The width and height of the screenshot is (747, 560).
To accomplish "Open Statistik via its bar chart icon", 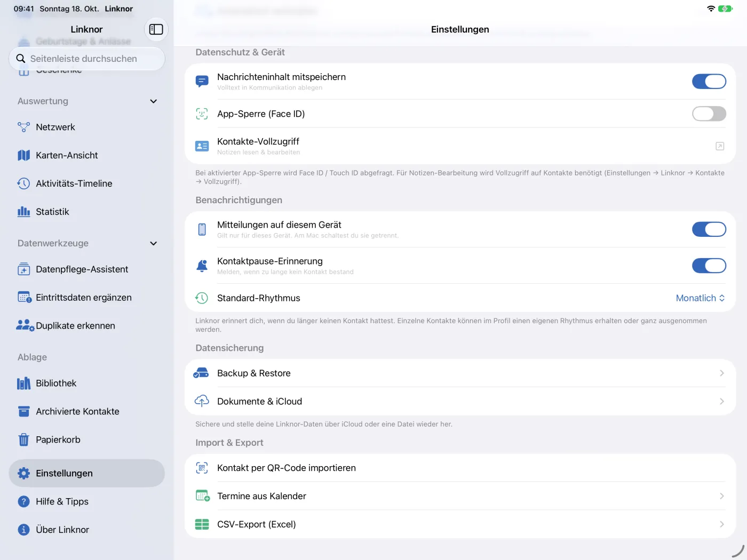I will pos(23,212).
